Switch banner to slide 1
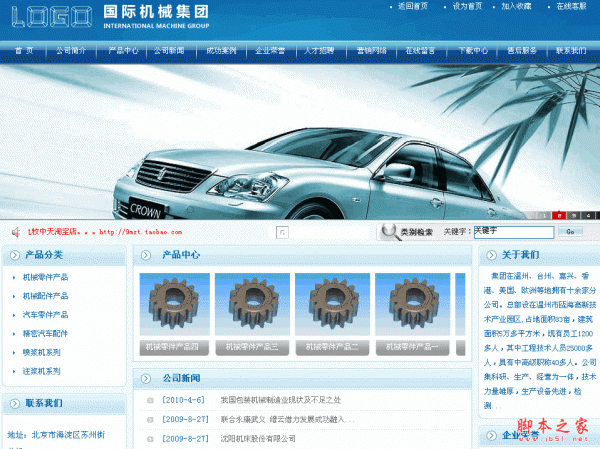Viewport: 600px width, 449px height. coord(544,216)
